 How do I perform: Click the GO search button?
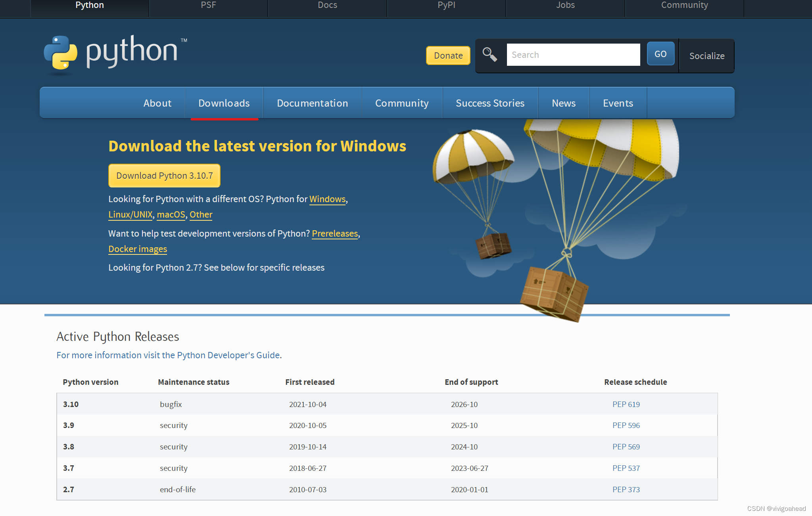(660, 54)
